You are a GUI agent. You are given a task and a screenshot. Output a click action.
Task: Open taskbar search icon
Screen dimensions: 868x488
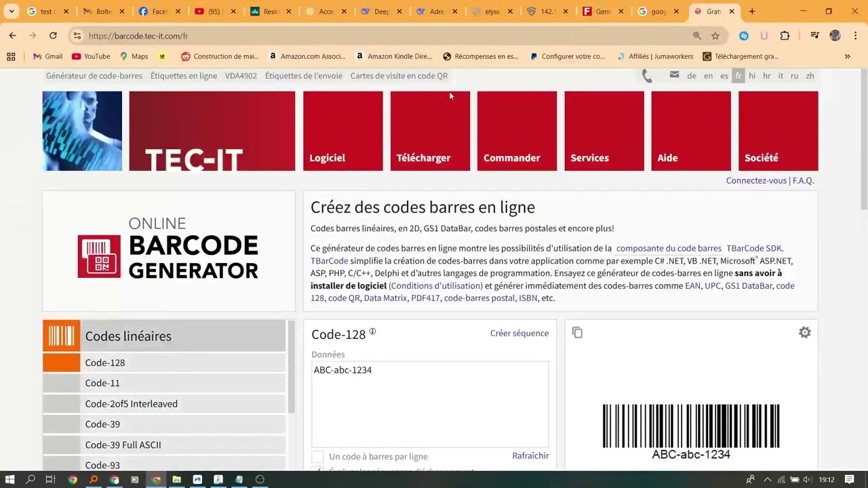pyautogui.click(x=31, y=479)
